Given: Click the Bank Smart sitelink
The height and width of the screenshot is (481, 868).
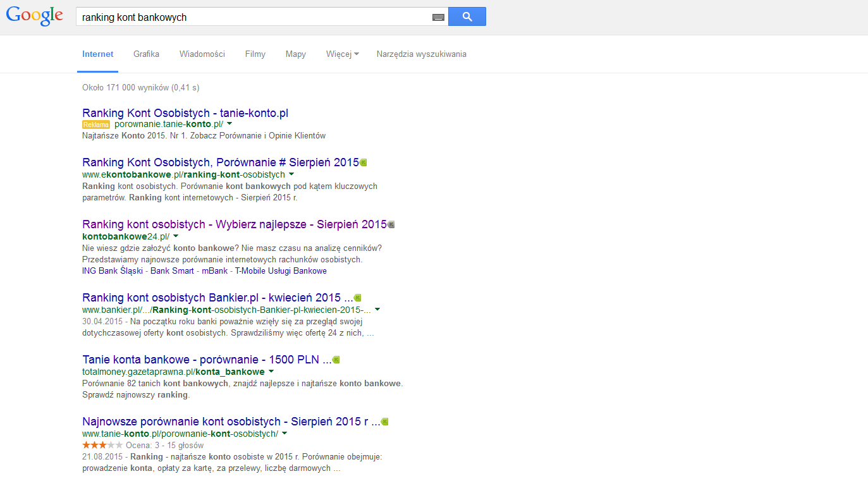Looking at the screenshot, I should click(x=172, y=271).
